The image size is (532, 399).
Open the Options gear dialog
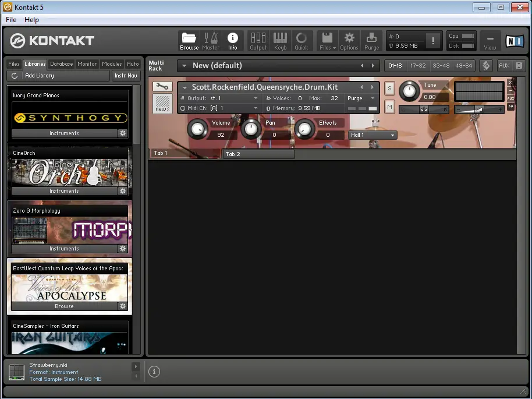click(349, 41)
